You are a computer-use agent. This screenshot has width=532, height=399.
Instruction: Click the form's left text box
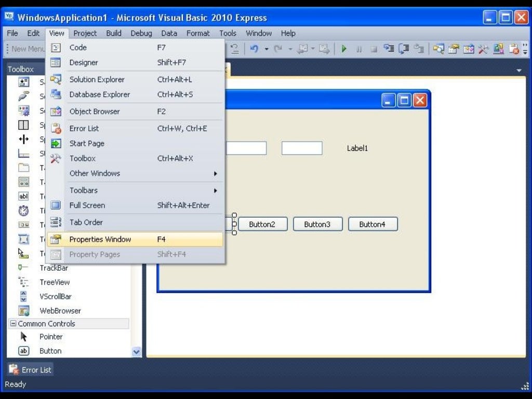246,148
